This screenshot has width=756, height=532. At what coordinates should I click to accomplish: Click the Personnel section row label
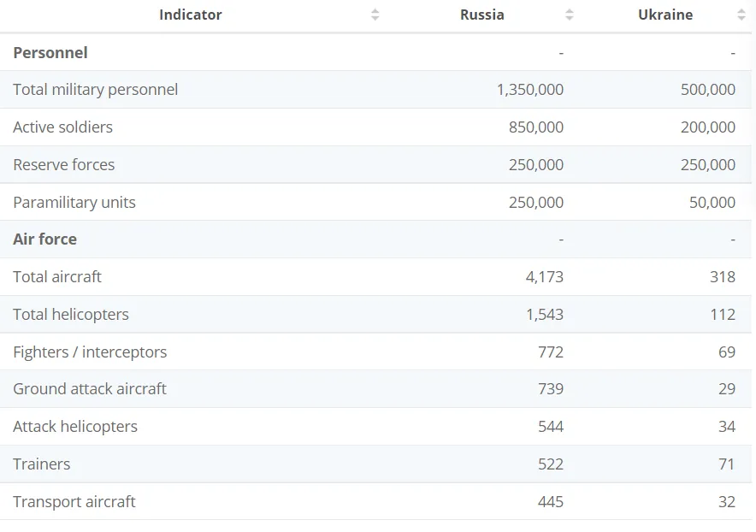pyautogui.click(x=50, y=53)
